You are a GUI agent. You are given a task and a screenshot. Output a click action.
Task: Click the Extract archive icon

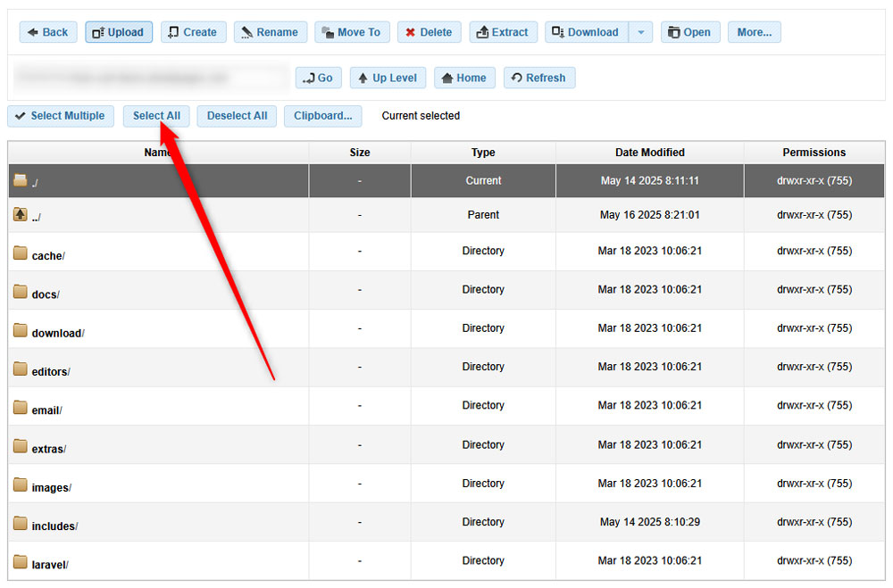tap(483, 31)
